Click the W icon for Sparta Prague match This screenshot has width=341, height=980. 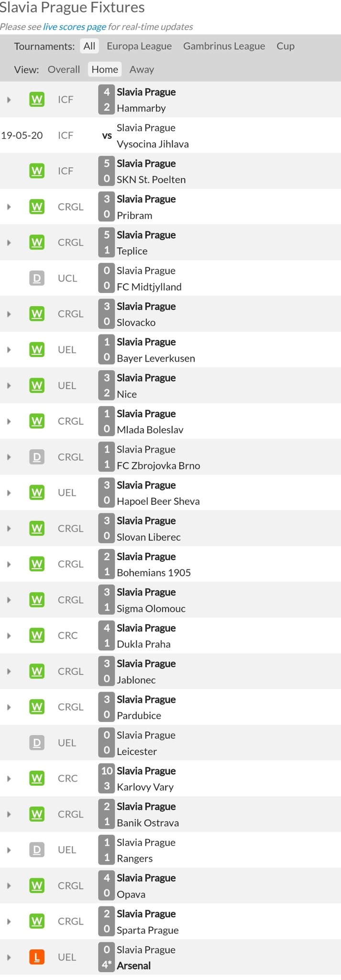37,921
